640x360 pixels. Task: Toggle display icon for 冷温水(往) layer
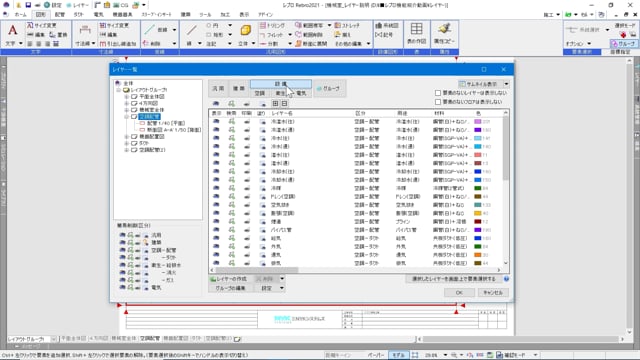point(216,122)
